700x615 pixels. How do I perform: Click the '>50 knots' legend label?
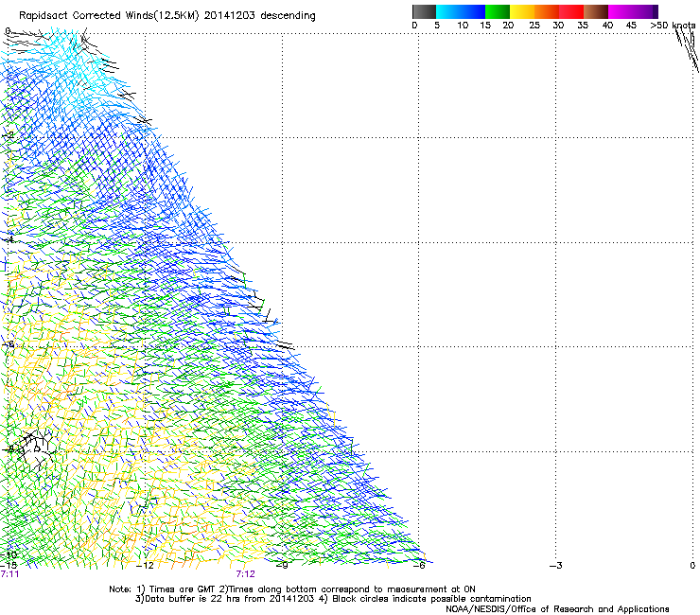tap(673, 26)
